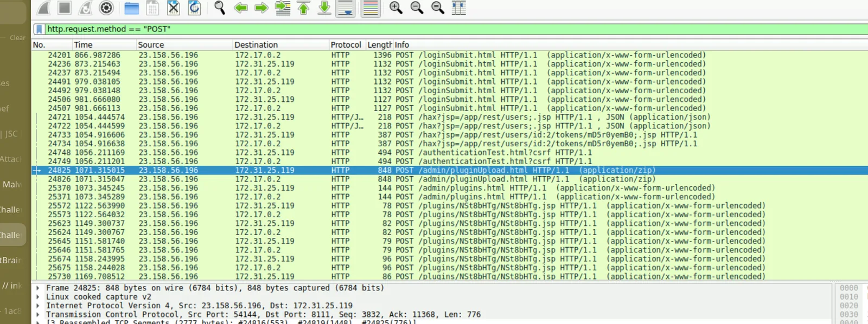Open display filter bookmarks

39,29
